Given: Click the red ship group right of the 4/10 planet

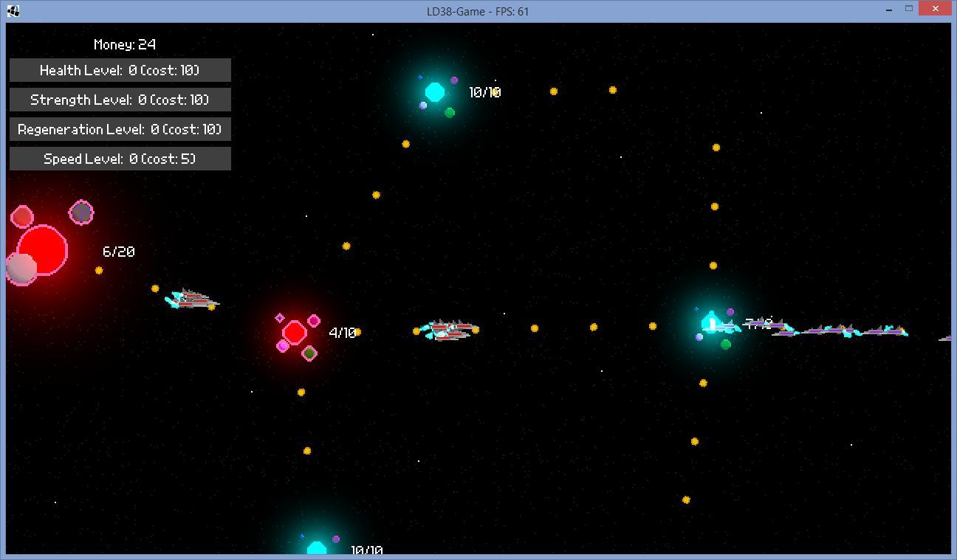Looking at the screenshot, I should pyautogui.click(x=449, y=330).
